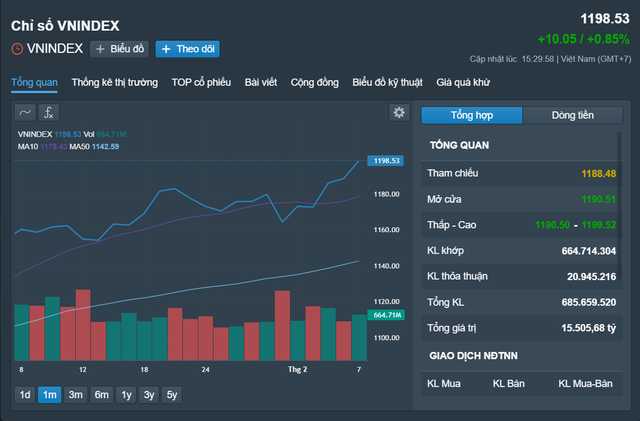Click the chart type line icon
640x421 pixels.
click(26, 113)
